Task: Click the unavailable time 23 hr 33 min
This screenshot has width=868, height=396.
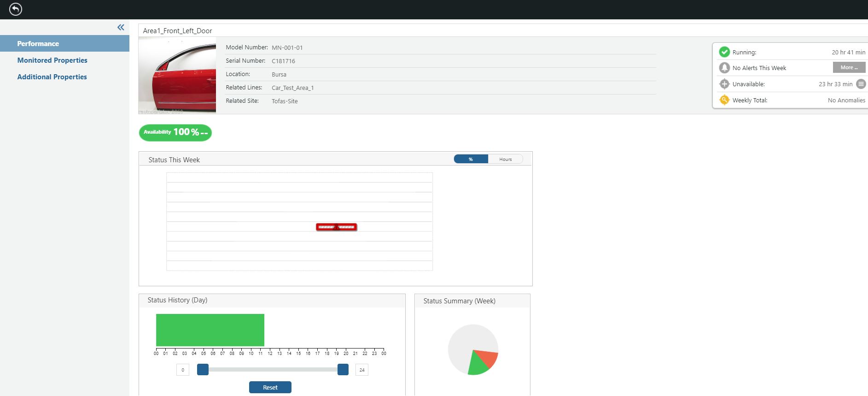Action: click(835, 84)
